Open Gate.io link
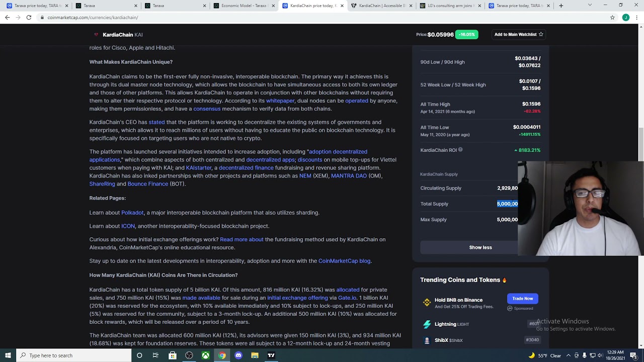 (347, 298)
